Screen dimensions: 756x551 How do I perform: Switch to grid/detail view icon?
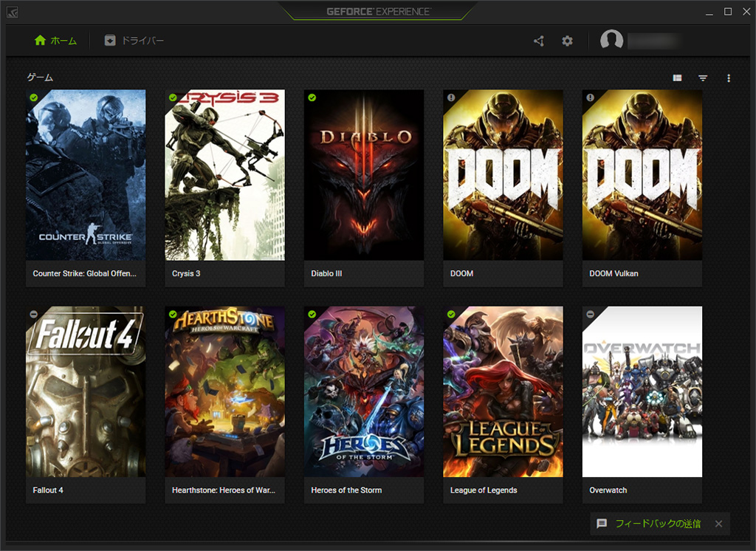coord(678,78)
